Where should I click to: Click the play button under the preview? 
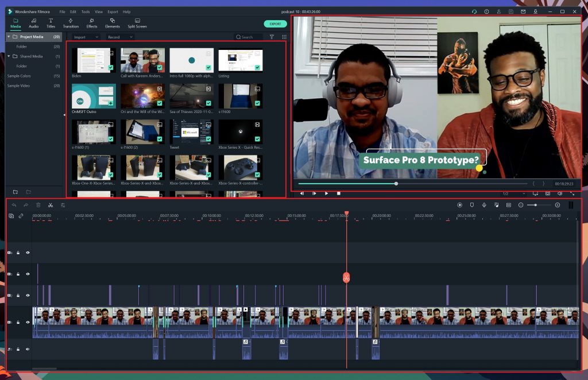click(x=326, y=193)
